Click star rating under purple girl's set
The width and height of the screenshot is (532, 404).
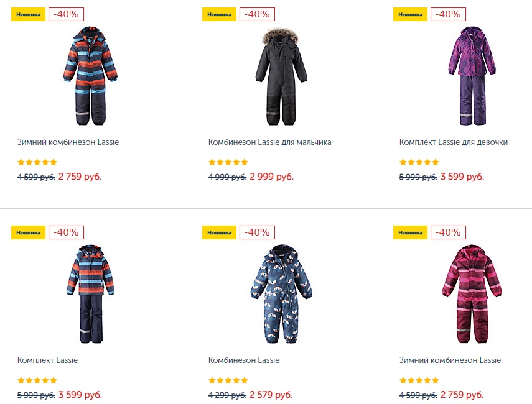(419, 162)
